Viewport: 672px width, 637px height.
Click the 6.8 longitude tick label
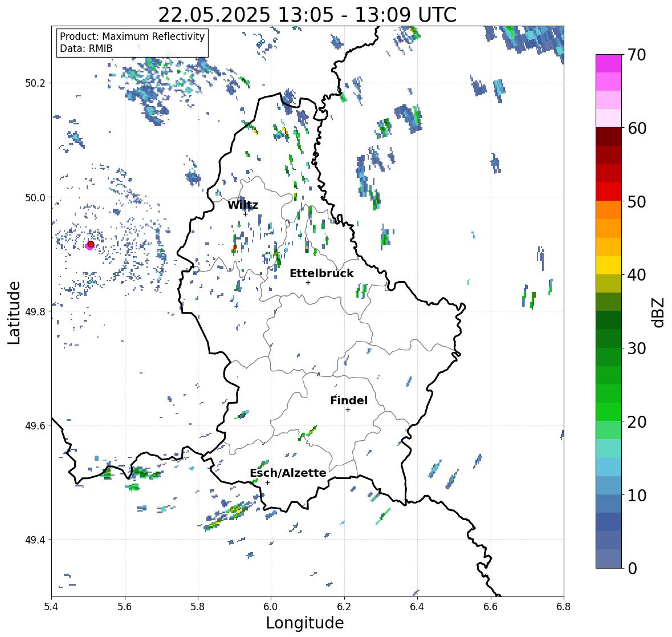click(563, 606)
